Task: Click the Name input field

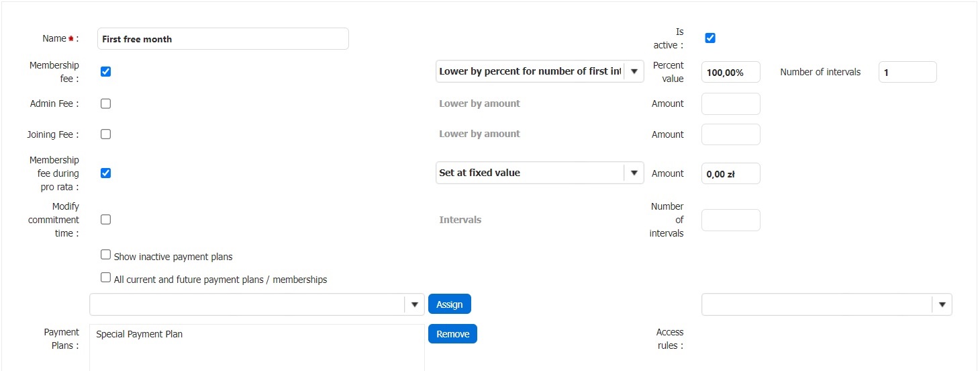Action: point(223,39)
